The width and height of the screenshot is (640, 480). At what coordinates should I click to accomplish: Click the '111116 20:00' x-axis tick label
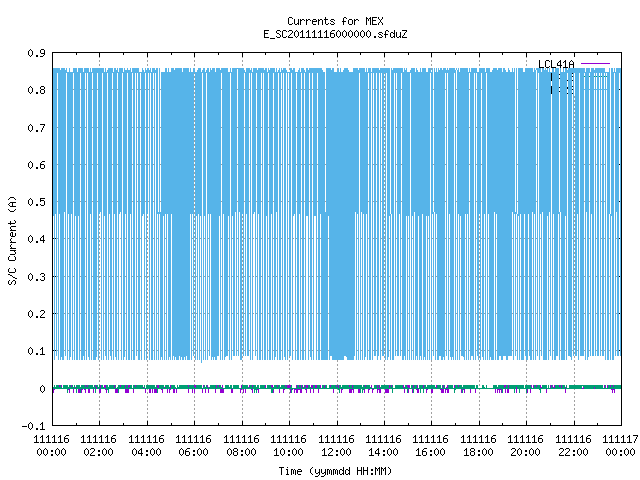click(x=525, y=446)
